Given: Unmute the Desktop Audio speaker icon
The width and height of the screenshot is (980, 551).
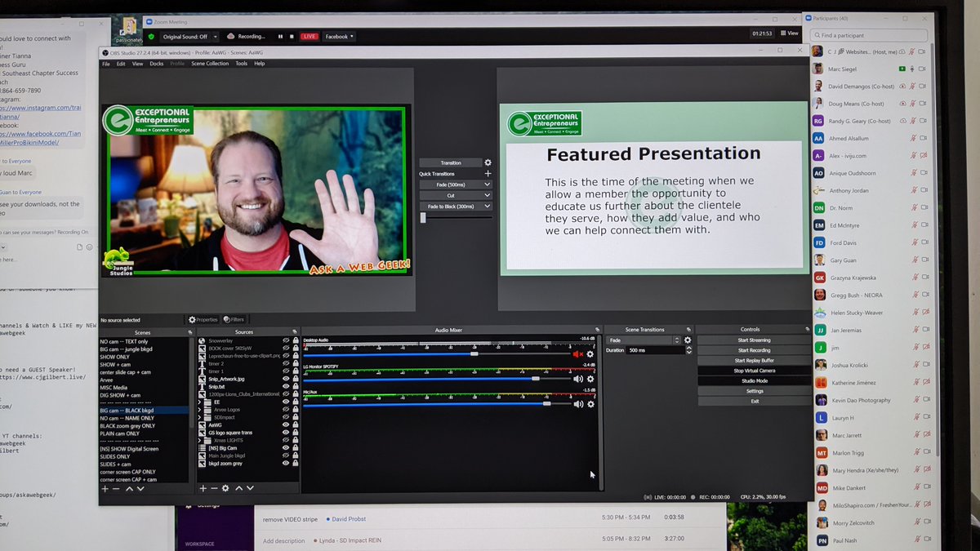Looking at the screenshot, I should coord(578,354).
